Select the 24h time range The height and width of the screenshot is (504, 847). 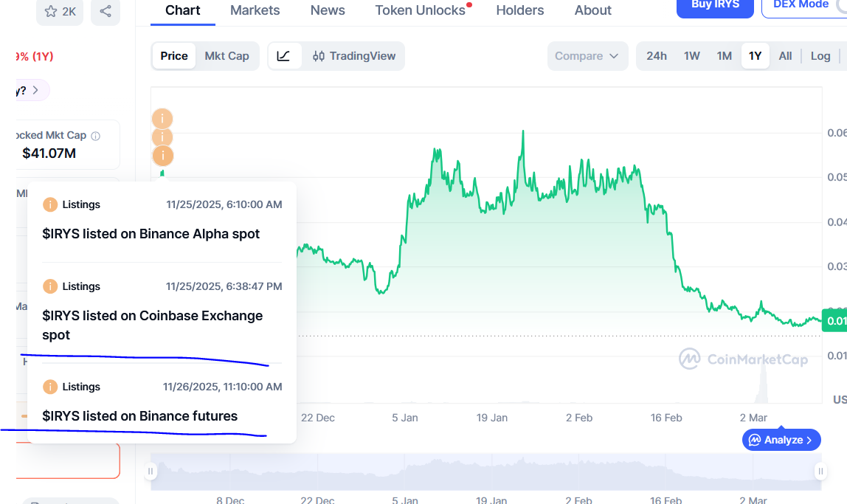point(657,56)
